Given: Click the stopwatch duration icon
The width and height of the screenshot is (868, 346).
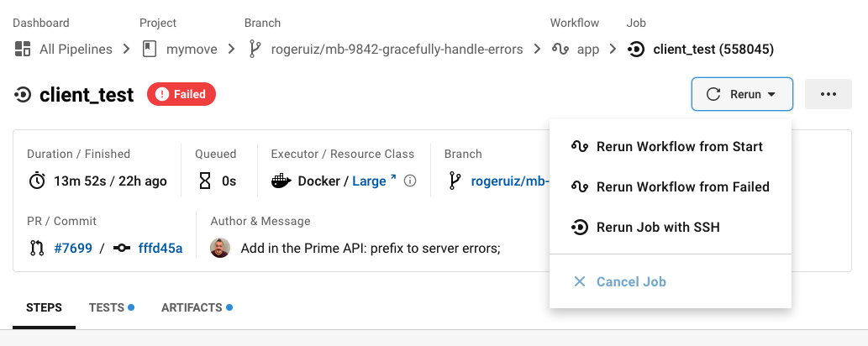Looking at the screenshot, I should (36, 181).
